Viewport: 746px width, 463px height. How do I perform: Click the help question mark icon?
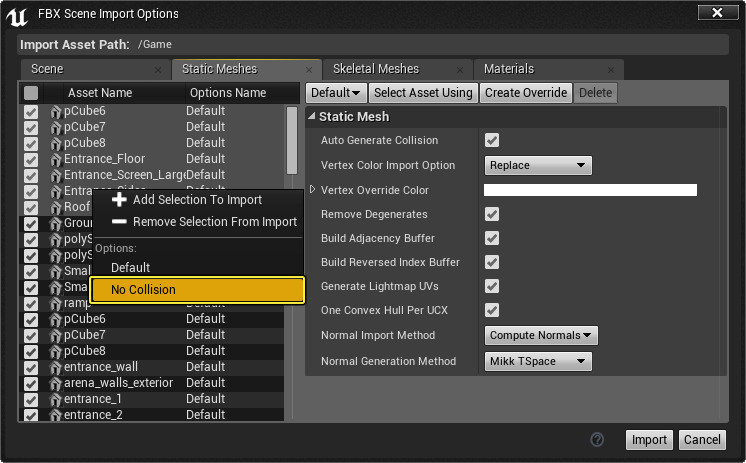coord(598,440)
